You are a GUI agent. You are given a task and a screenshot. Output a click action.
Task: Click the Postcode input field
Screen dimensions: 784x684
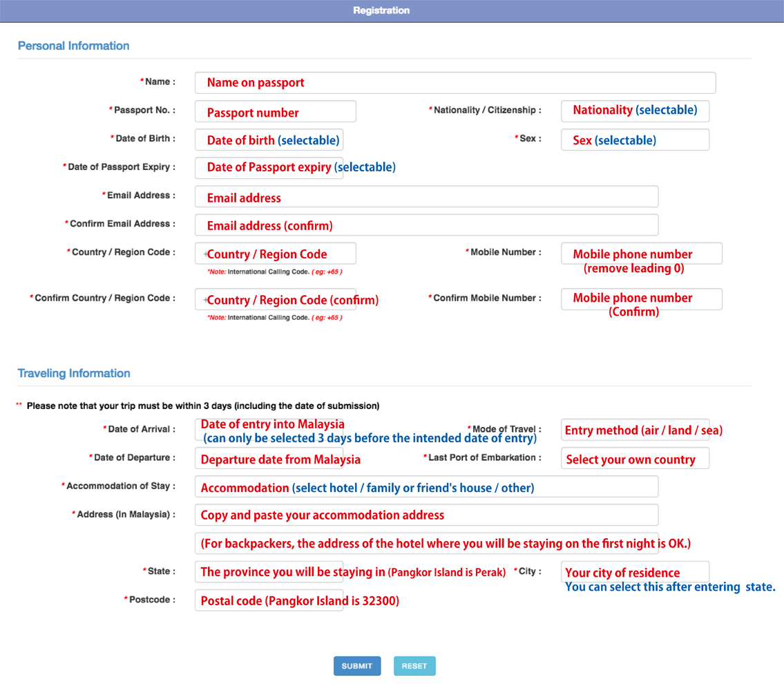(x=269, y=600)
